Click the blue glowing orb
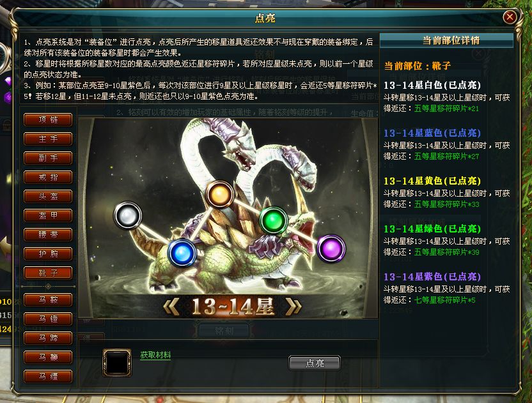Image resolution: width=532 pixels, height=403 pixels. pyautogui.click(x=182, y=253)
